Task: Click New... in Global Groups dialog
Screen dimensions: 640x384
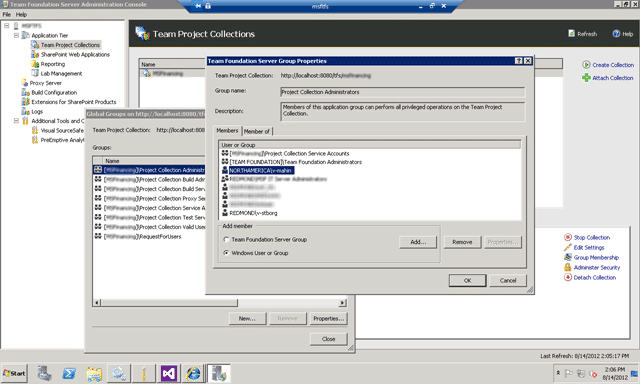Action: 247,318
